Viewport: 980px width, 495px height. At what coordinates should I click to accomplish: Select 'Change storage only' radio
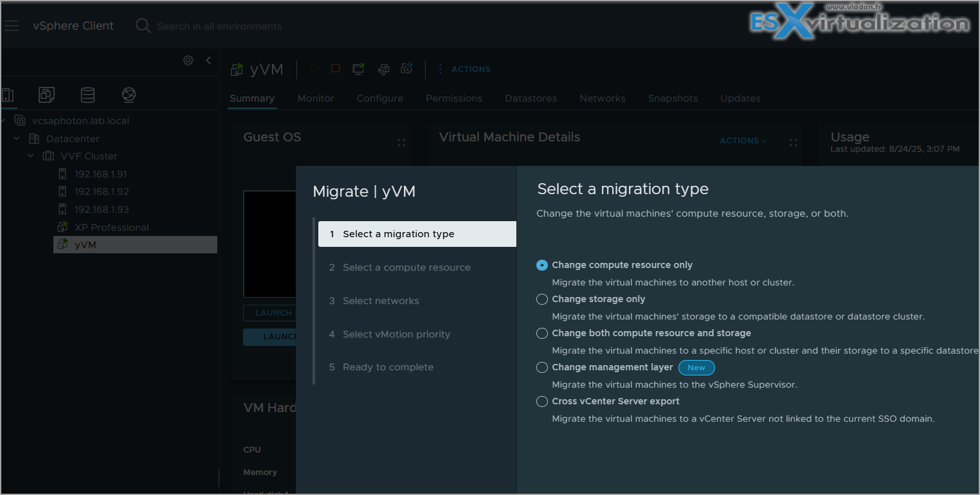[x=542, y=299]
